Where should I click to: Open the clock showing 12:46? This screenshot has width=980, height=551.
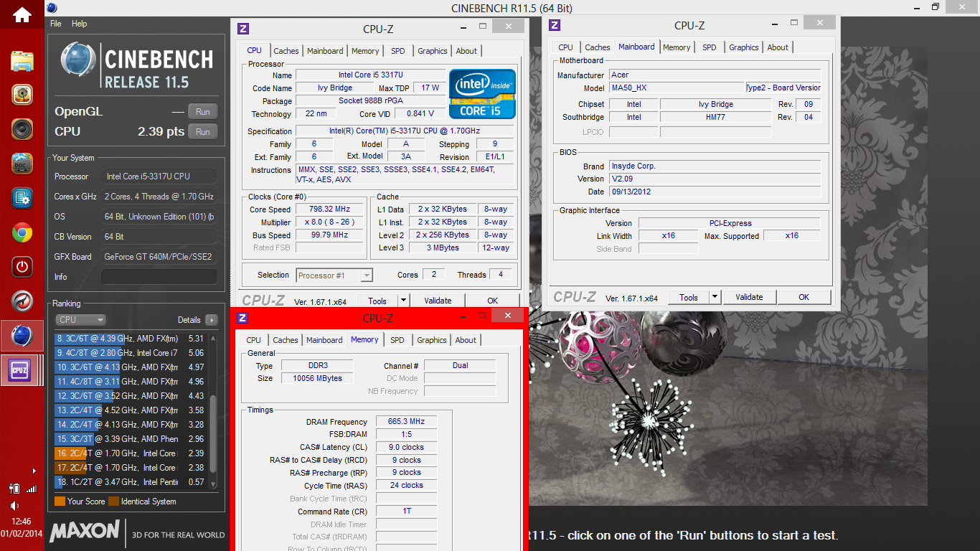pyautogui.click(x=22, y=522)
